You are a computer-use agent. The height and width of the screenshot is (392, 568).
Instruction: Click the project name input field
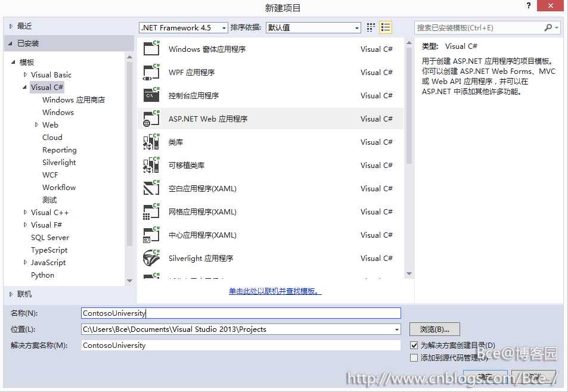(241, 313)
